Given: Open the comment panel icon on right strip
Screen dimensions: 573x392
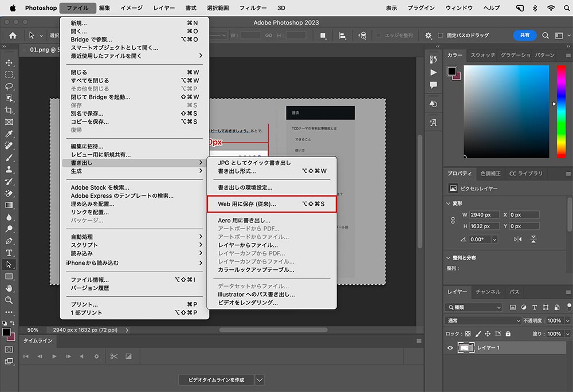Looking at the screenshot, I should [x=433, y=85].
